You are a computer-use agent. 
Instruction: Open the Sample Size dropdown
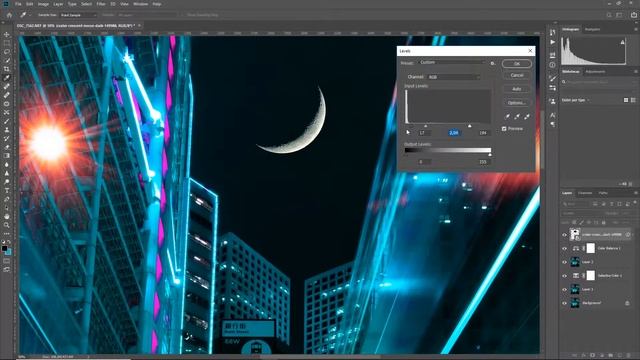click(x=78, y=15)
